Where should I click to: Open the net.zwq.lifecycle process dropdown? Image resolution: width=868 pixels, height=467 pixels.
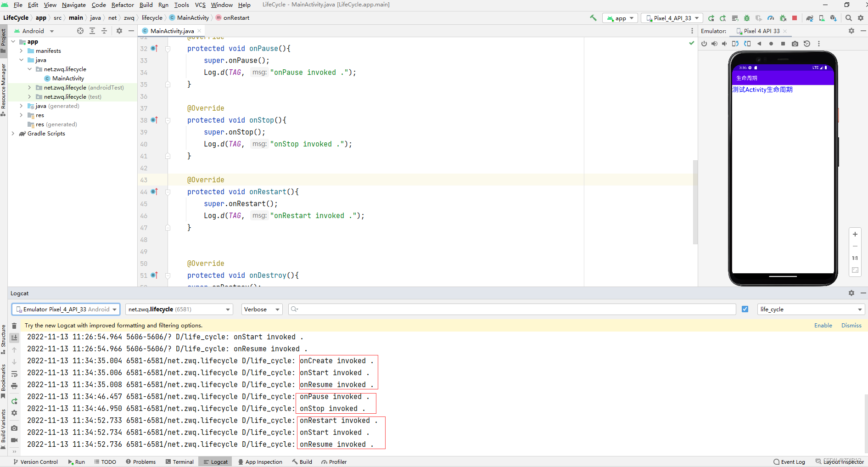(179, 309)
